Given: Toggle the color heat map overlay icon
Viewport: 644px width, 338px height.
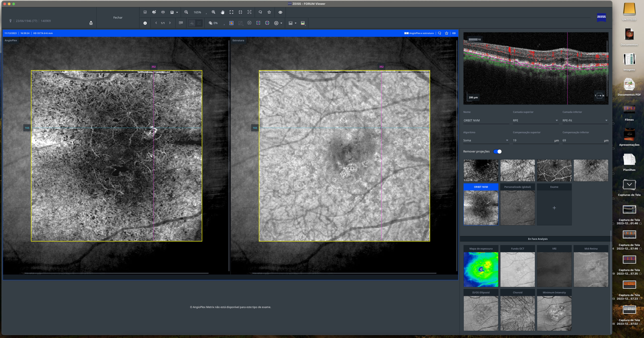Looking at the screenshot, I should point(231,23).
